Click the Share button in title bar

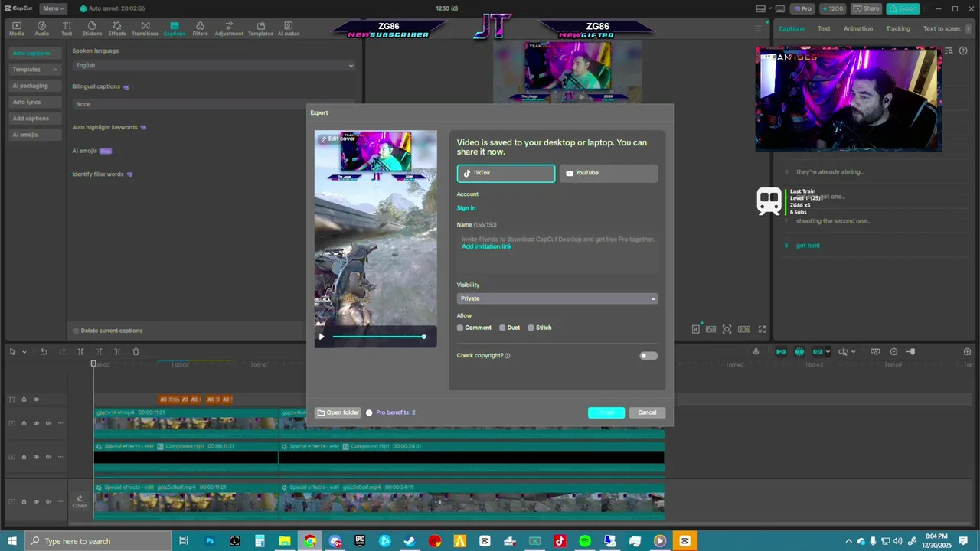point(867,8)
